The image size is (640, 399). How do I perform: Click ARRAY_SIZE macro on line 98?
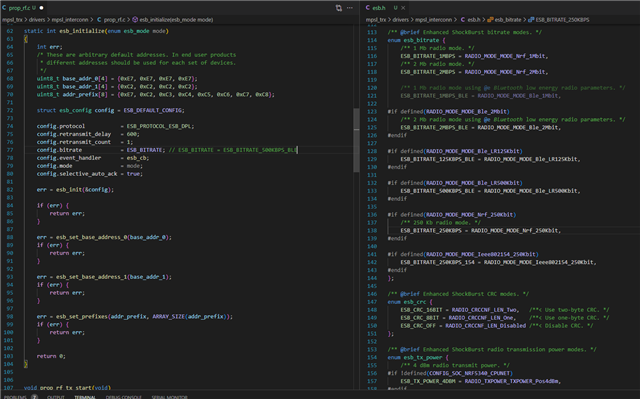168,316
